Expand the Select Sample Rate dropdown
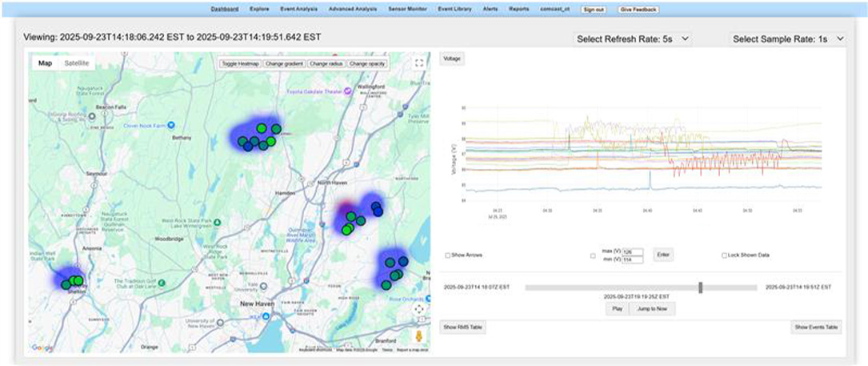 789,38
